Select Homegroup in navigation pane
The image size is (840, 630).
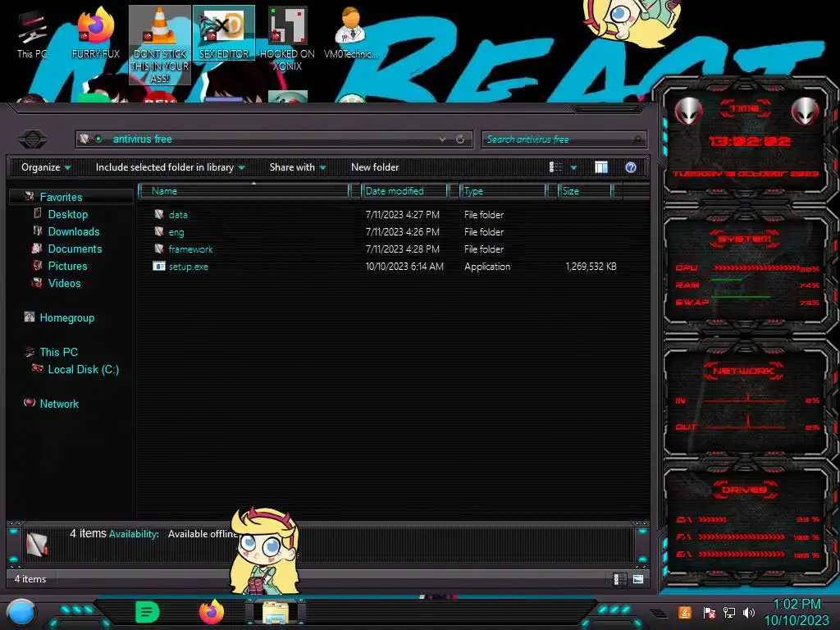pyautogui.click(x=67, y=317)
